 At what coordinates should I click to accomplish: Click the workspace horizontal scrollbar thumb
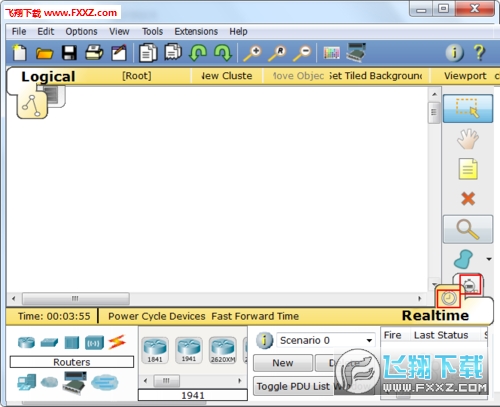pos(76,298)
